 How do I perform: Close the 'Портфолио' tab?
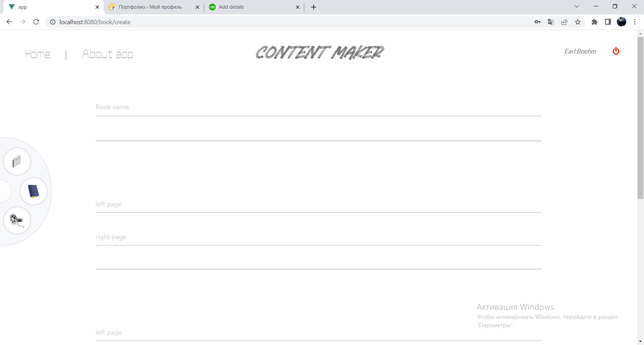(197, 7)
